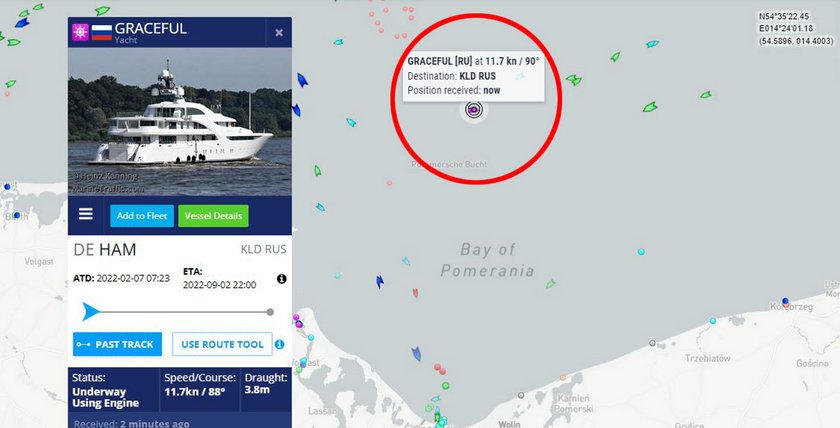Viewport: 840px width, 428px height.
Task: Open the hamburger menu in vessel panel
Action: click(86, 214)
